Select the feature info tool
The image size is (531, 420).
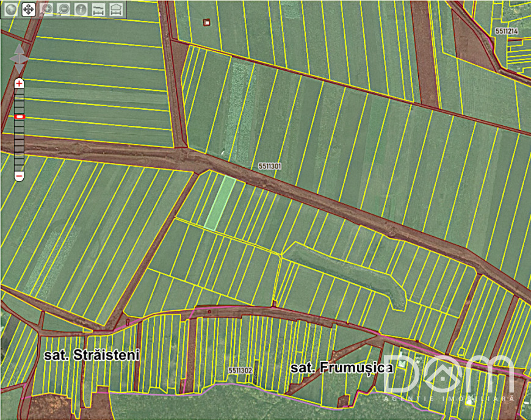point(81,9)
